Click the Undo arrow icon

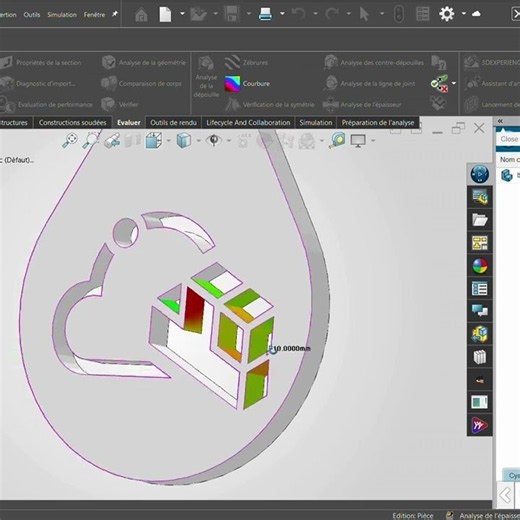[298, 14]
